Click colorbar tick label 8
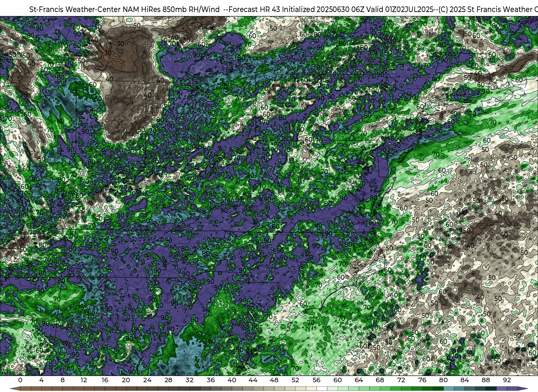This screenshot has width=538, height=392. pyautogui.click(x=62, y=380)
